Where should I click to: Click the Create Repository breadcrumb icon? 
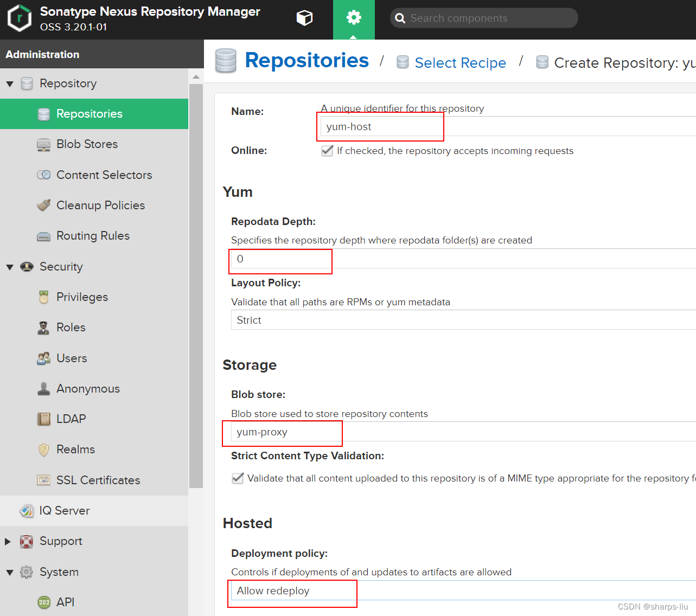(x=542, y=62)
